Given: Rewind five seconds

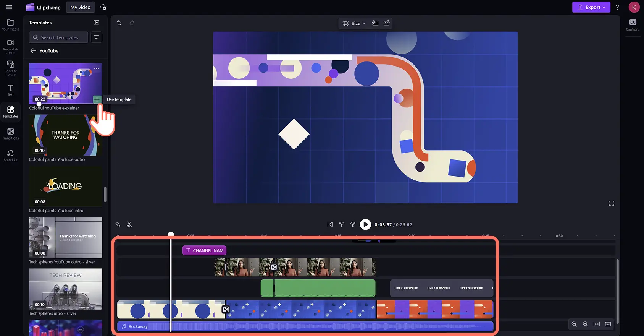Looking at the screenshot, I should (342, 224).
